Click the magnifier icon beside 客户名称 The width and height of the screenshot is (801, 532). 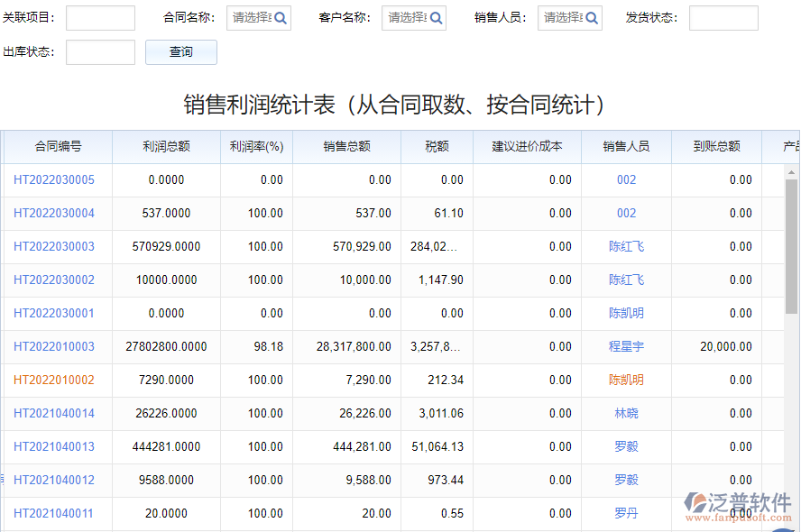pos(437,18)
